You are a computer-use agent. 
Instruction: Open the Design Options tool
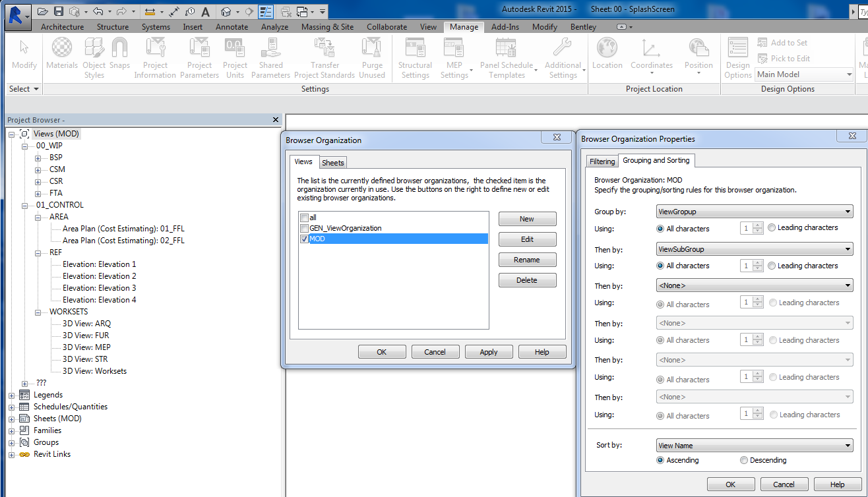pyautogui.click(x=737, y=58)
